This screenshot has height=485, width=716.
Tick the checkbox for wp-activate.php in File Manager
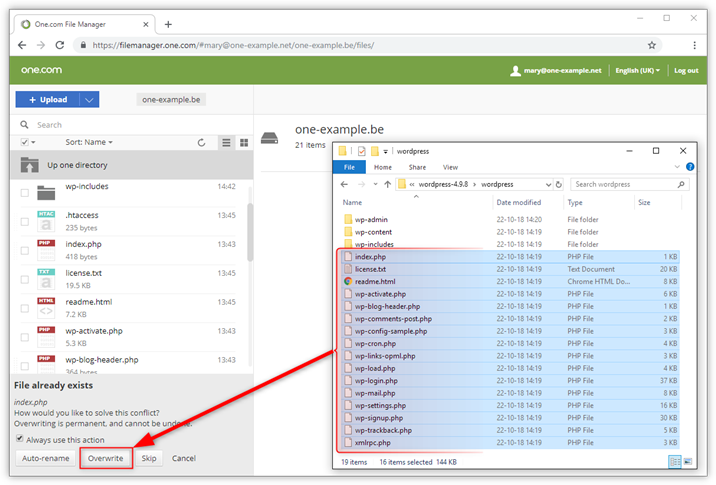click(25, 337)
